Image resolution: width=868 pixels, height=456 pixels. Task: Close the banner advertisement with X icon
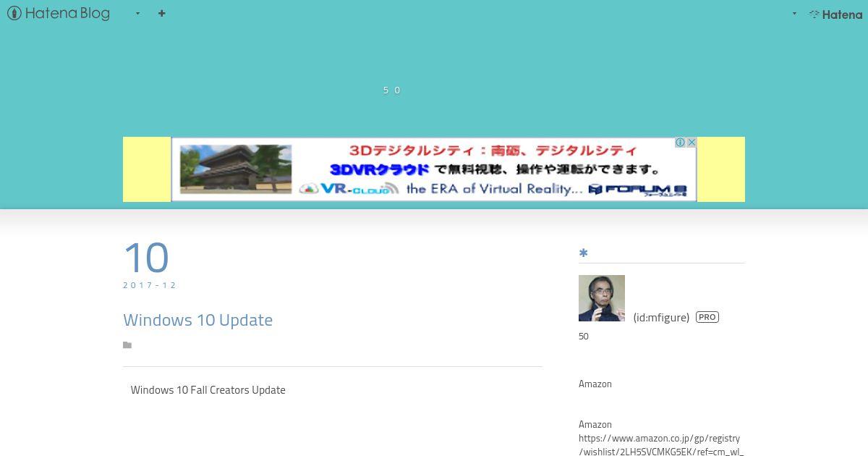692,143
